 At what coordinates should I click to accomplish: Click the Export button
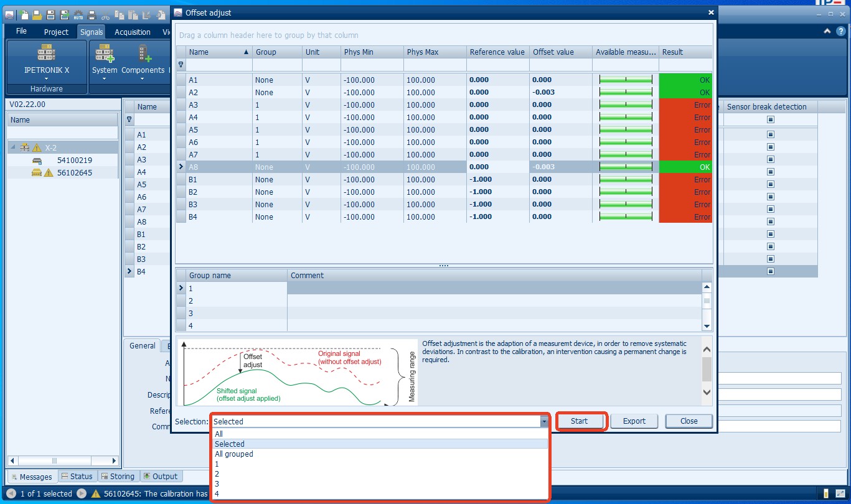[634, 421]
